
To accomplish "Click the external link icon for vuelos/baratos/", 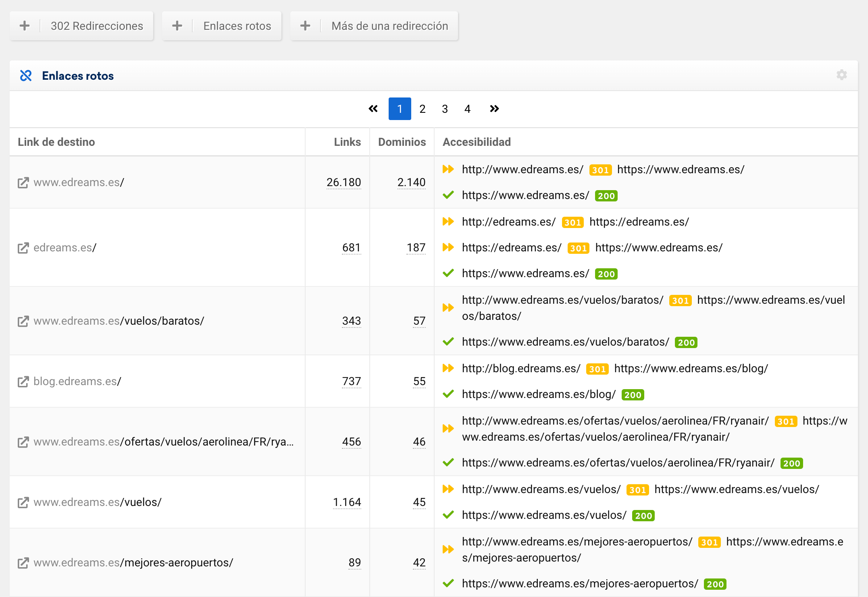I will (23, 321).
